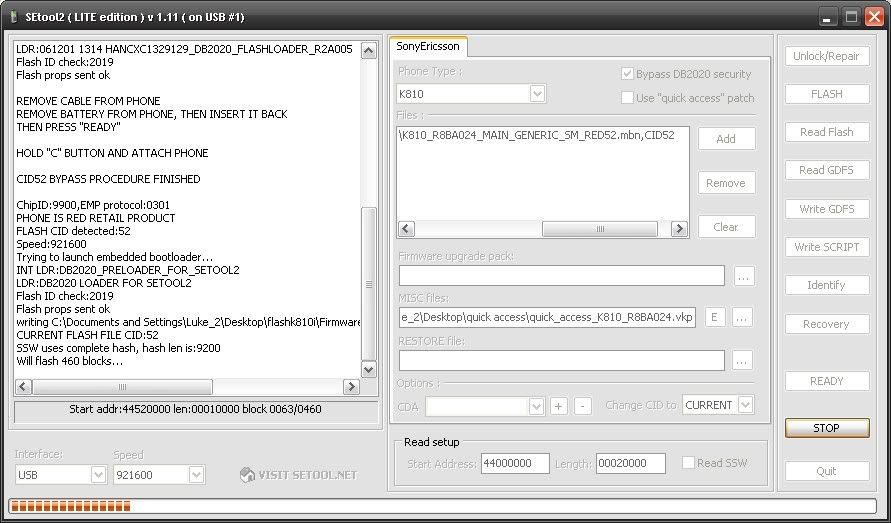
Task: Click the Files list horizontal scrollbar thumb
Action: 599,229
